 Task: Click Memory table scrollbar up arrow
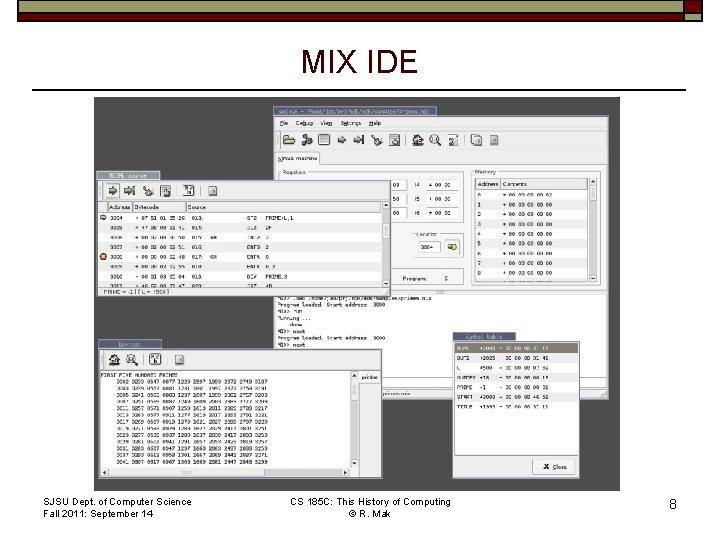tap(593, 182)
